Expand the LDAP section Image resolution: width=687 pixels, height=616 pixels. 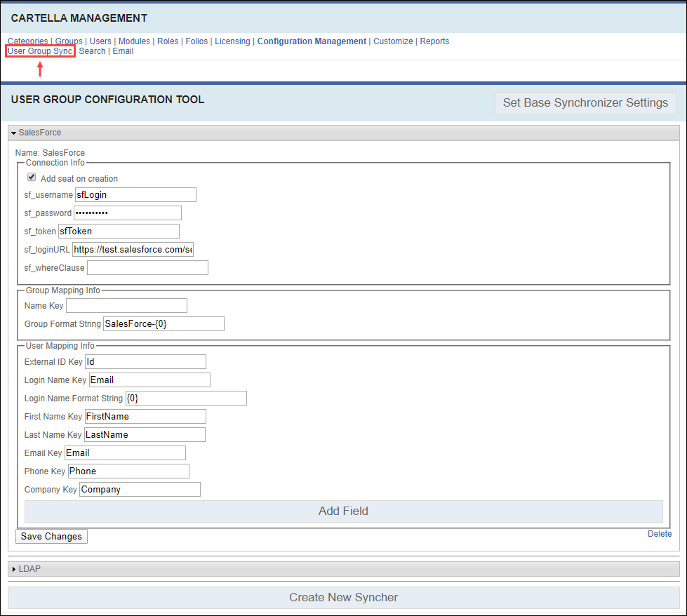pos(344,569)
